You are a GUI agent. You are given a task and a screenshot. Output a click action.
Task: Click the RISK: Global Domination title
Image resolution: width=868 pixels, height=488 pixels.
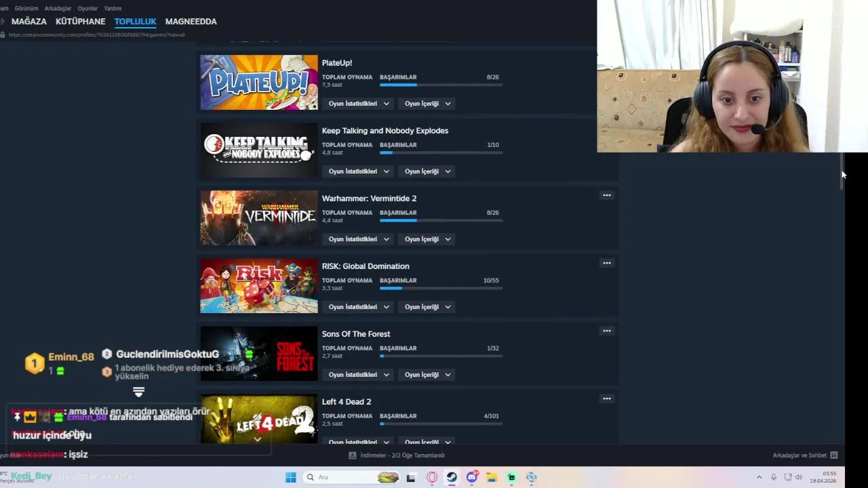tap(366, 266)
